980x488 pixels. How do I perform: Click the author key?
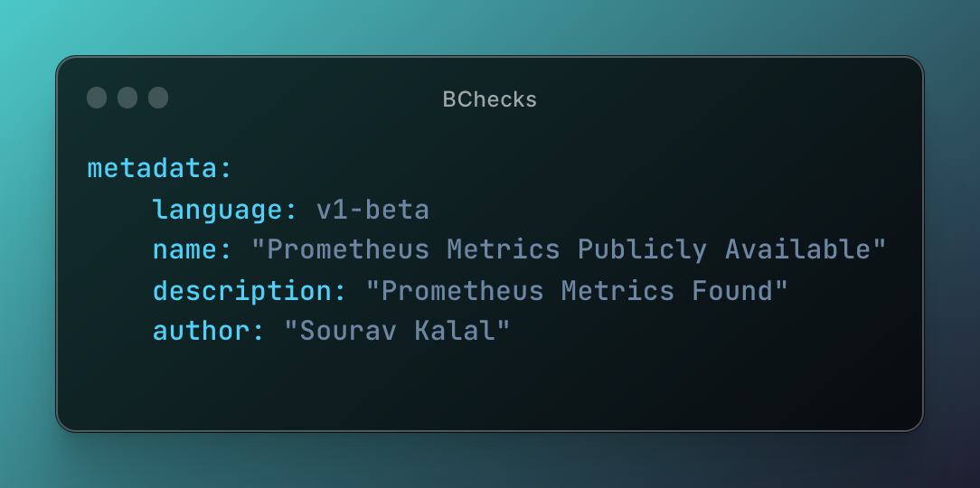[201, 331]
